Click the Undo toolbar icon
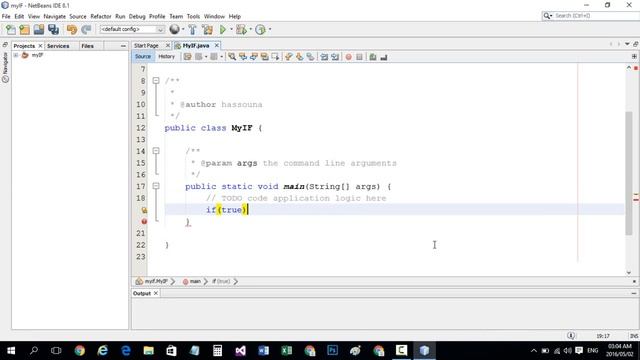This screenshot has width=640, height=360. tap(72, 29)
